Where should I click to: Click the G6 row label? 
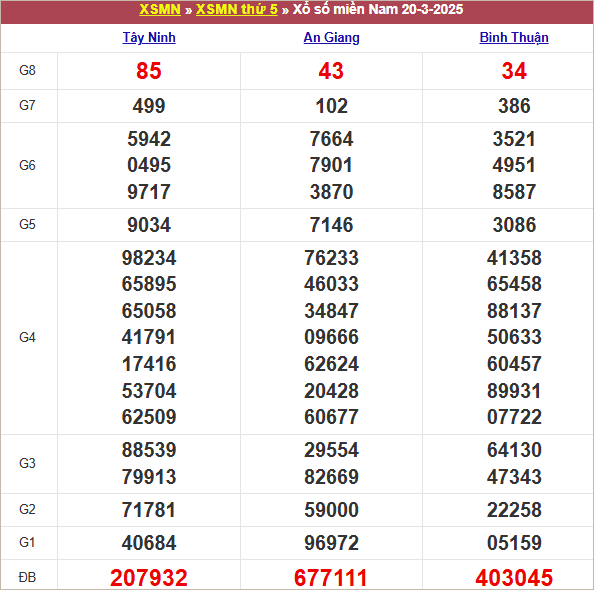pos(27,165)
